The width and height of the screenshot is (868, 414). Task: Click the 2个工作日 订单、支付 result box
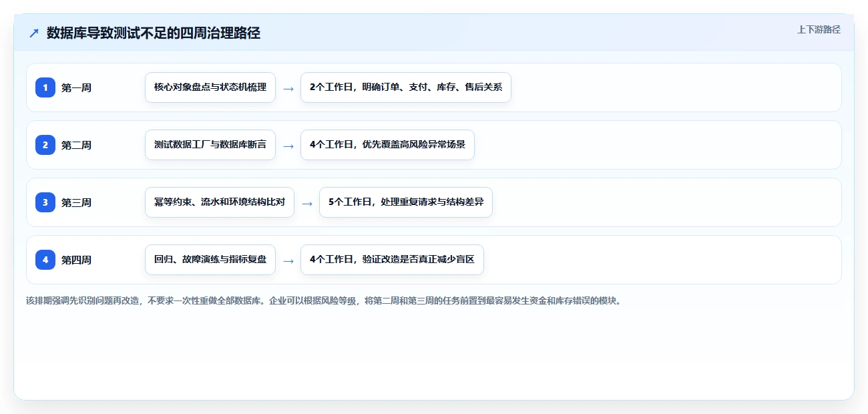406,87
